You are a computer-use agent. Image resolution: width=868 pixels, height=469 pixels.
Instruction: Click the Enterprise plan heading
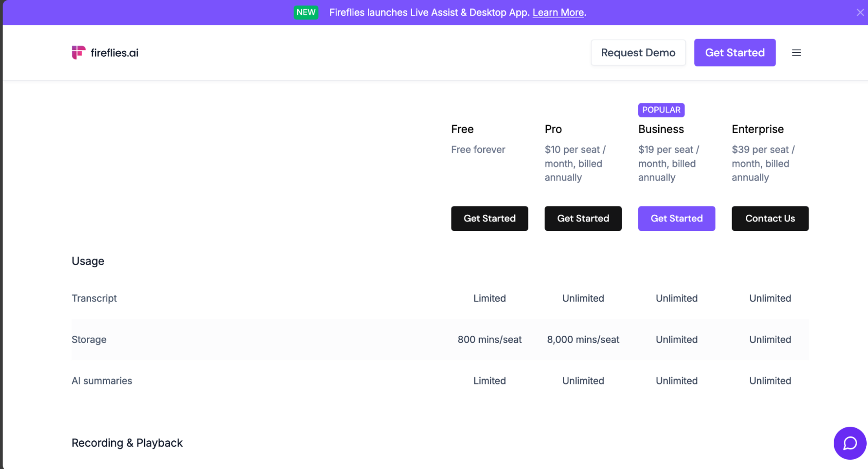point(757,129)
